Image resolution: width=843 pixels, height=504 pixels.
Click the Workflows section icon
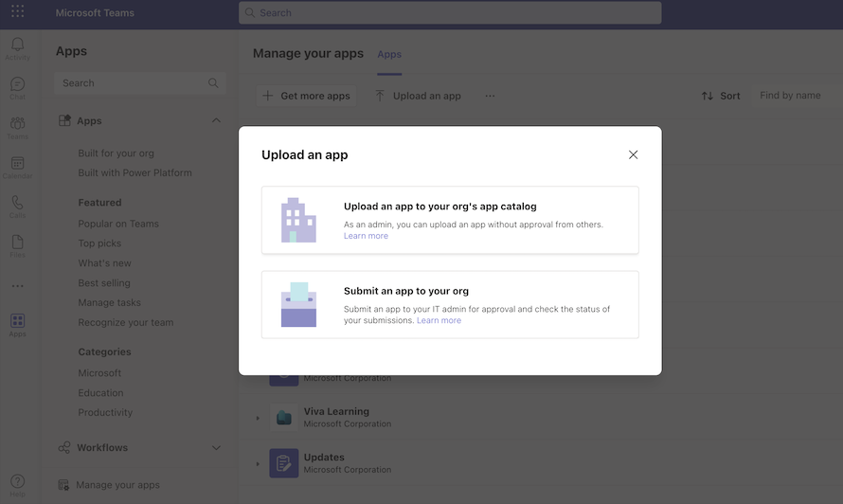point(64,447)
